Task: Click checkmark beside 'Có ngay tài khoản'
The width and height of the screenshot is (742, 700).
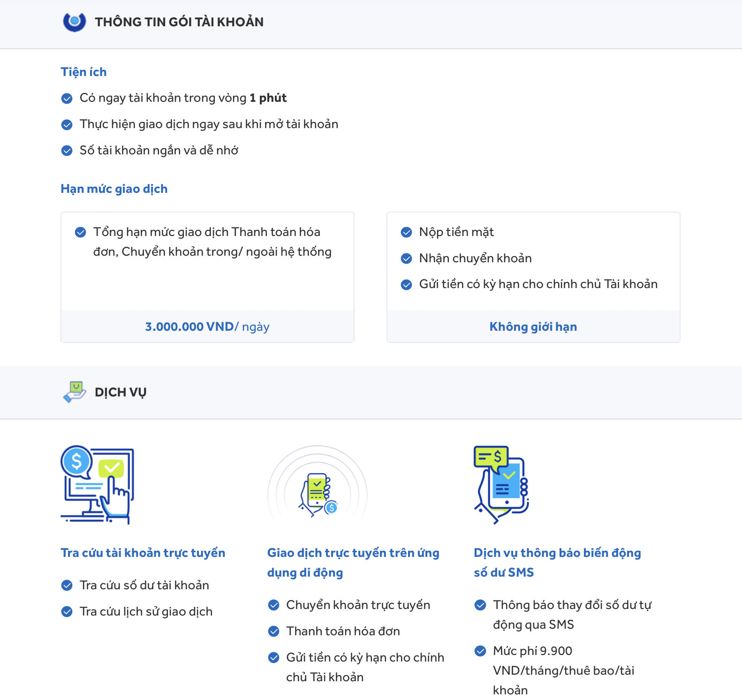Action: tap(67, 98)
